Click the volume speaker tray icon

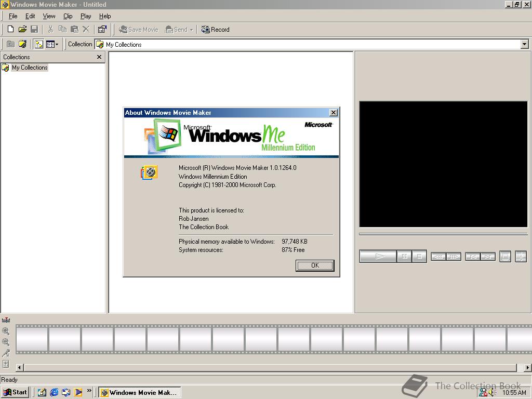(493, 393)
